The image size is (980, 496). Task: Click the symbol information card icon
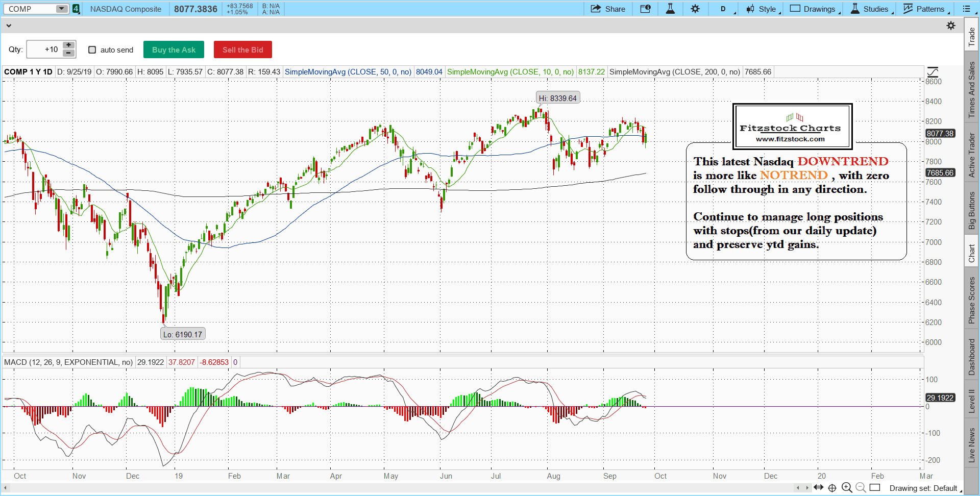[x=645, y=9]
